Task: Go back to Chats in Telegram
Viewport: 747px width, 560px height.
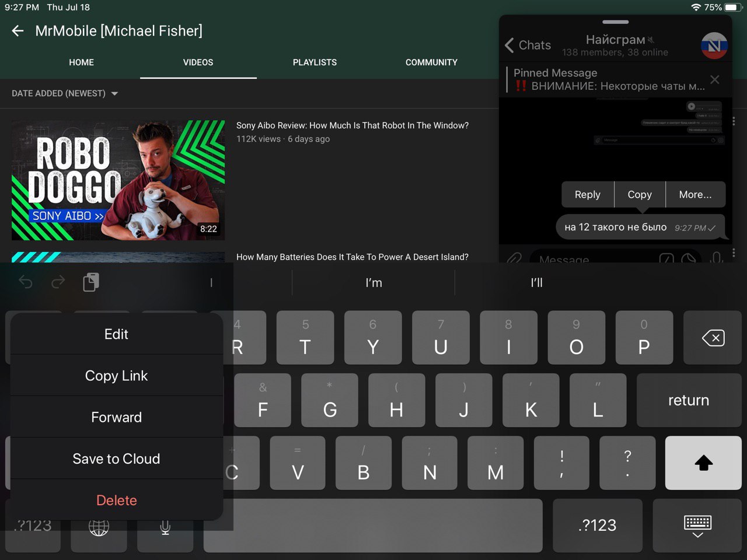Action: 528,45
